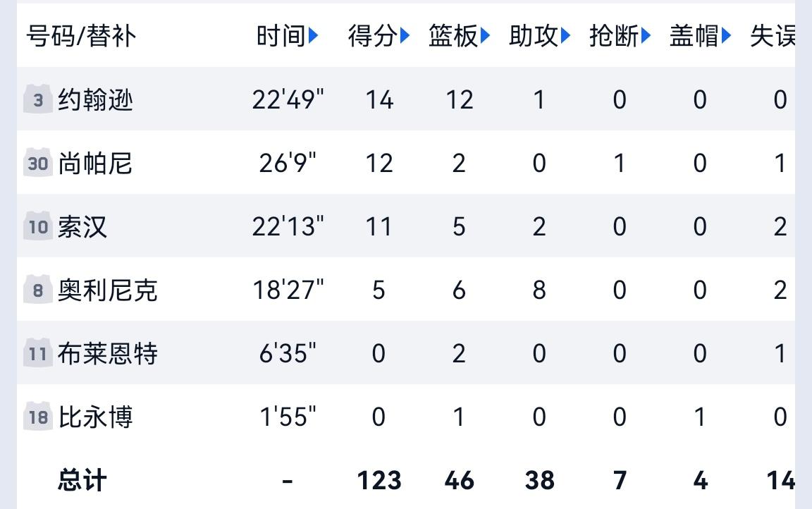Image resolution: width=812 pixels, height=509 pixels.
Task: Sort by 时间 using its blue arrow
Action: point(313,36)
